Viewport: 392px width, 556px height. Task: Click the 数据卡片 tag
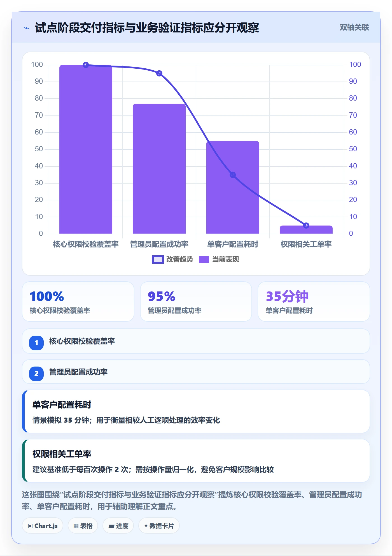pos(159,526)
